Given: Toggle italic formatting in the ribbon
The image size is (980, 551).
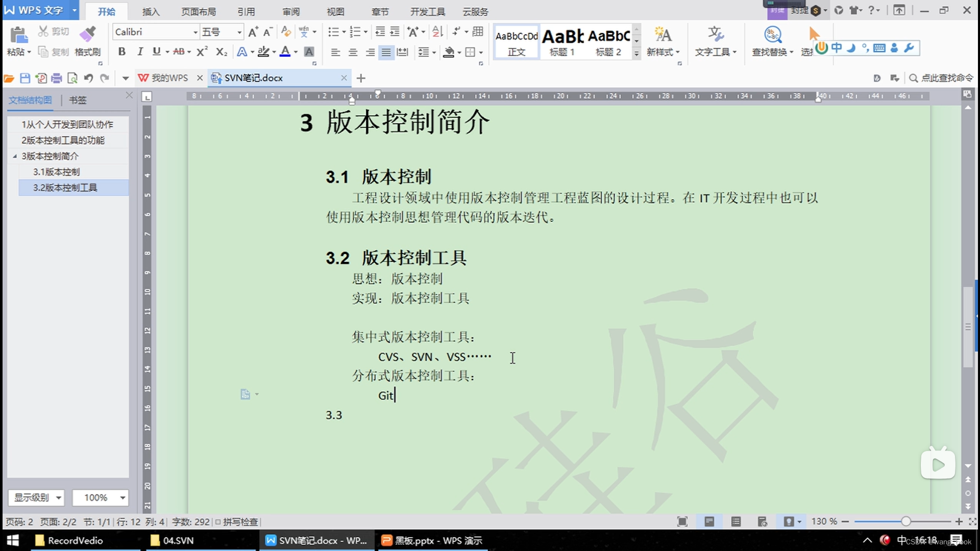Looking at the screenshot, I should click(139, 52).
